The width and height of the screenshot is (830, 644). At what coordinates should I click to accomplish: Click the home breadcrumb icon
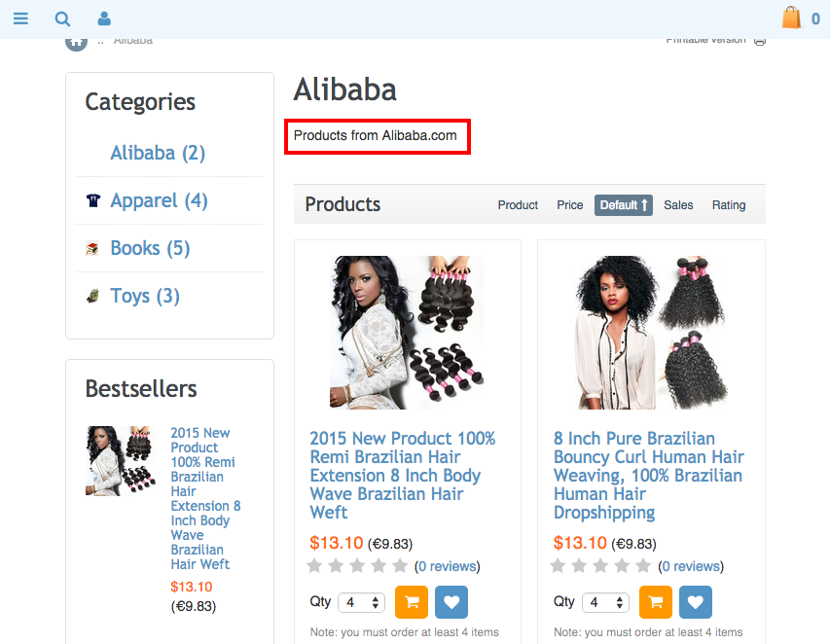pos(76,41)
